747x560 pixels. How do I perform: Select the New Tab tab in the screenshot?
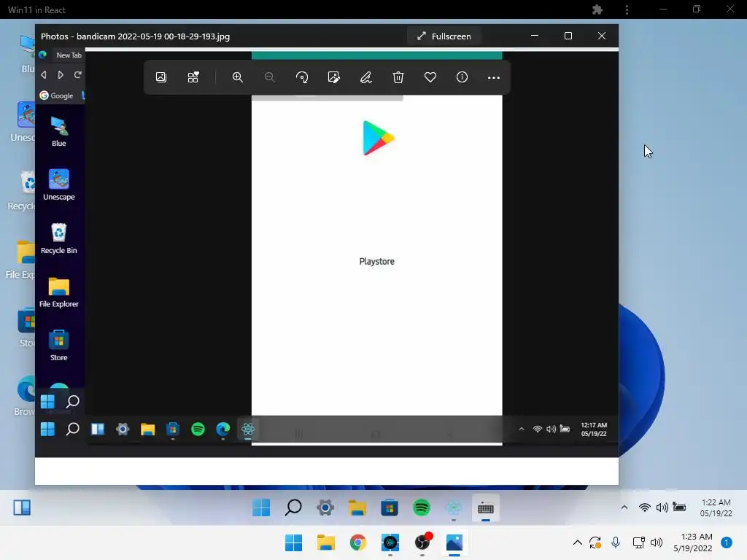point(69,55)
